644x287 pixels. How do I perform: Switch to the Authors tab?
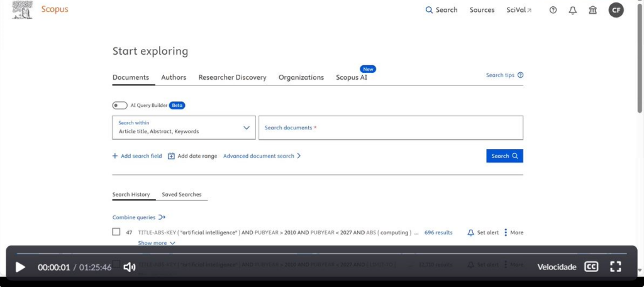[174, 77]
